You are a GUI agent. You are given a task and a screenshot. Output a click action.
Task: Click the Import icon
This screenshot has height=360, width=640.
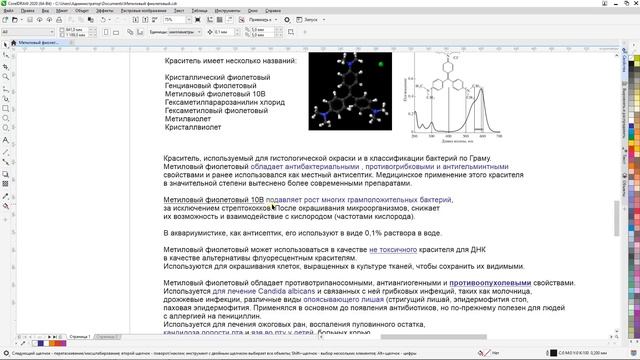tap(136, 19)
